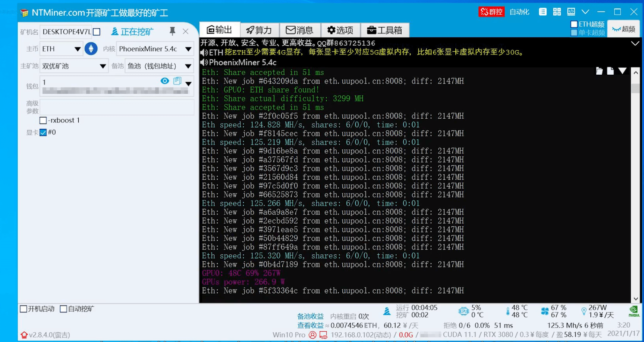Switch to the 选项 options tab
Image resolution: width=644 pixels, height=342 pixels.
(340, 30)
